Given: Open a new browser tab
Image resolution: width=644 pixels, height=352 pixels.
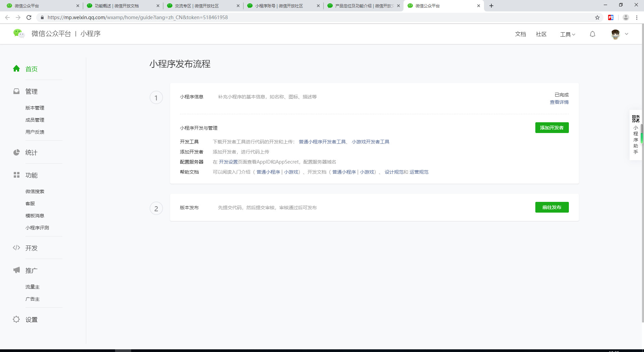Looking at the screenshot, I should click(491, 6).
